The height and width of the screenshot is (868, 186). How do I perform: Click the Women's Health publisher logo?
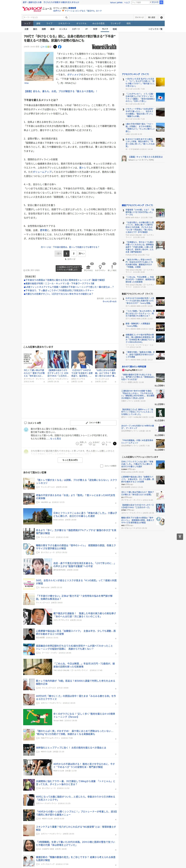(x=104, y=47)
